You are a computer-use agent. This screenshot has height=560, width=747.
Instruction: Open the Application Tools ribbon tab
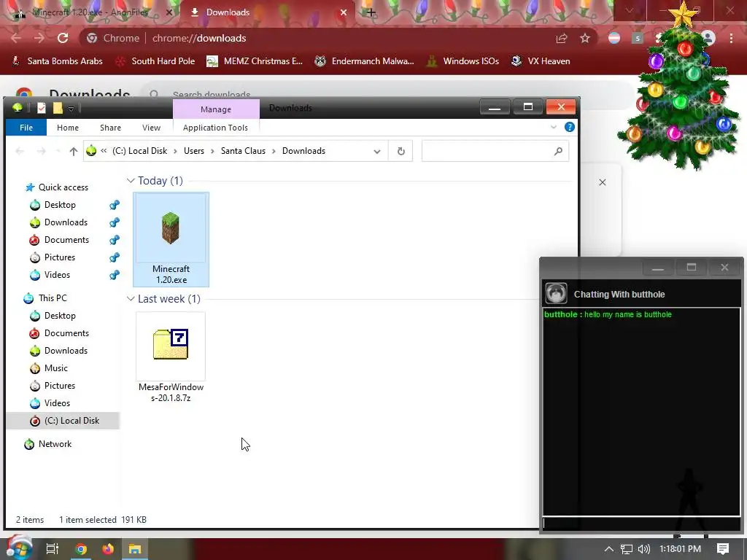coord(215,128)
